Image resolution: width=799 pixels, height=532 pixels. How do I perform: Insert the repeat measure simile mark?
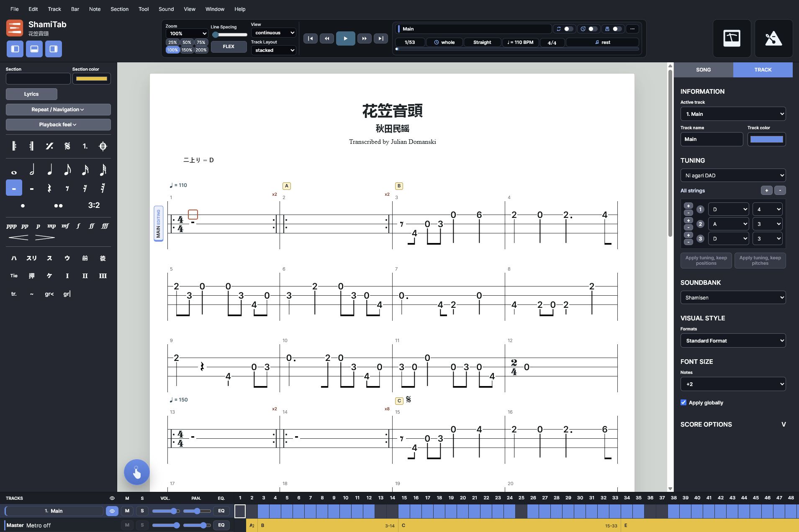49,146
